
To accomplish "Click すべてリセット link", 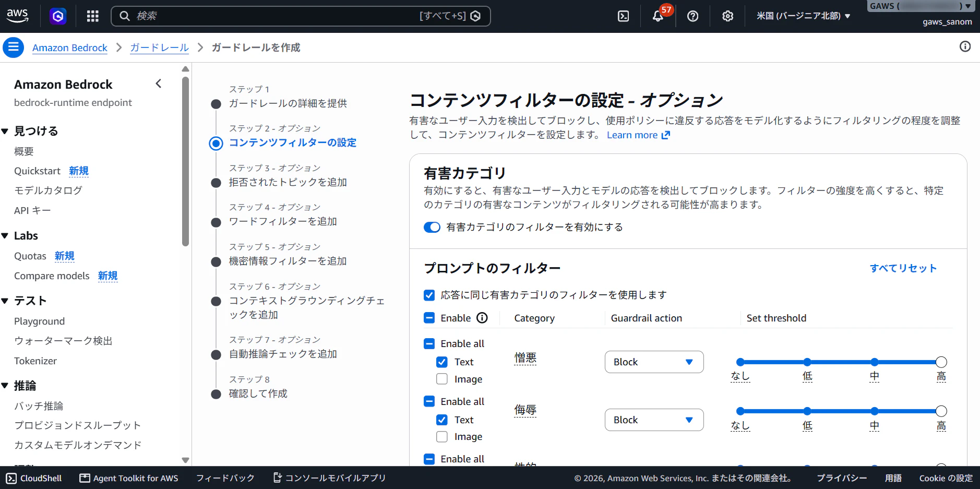I will (x=903, y=268).
